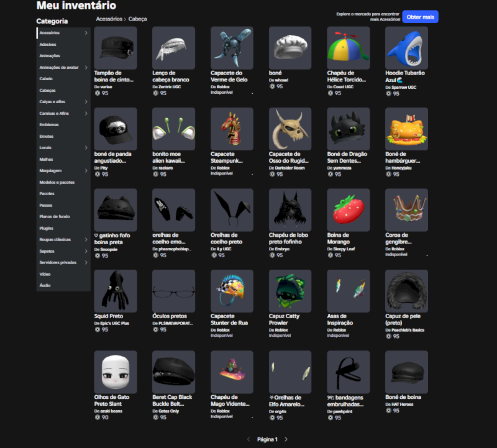This screenshot has width=497, height=448.
Task: Select the Adesivos category
Action: [63, 44]
